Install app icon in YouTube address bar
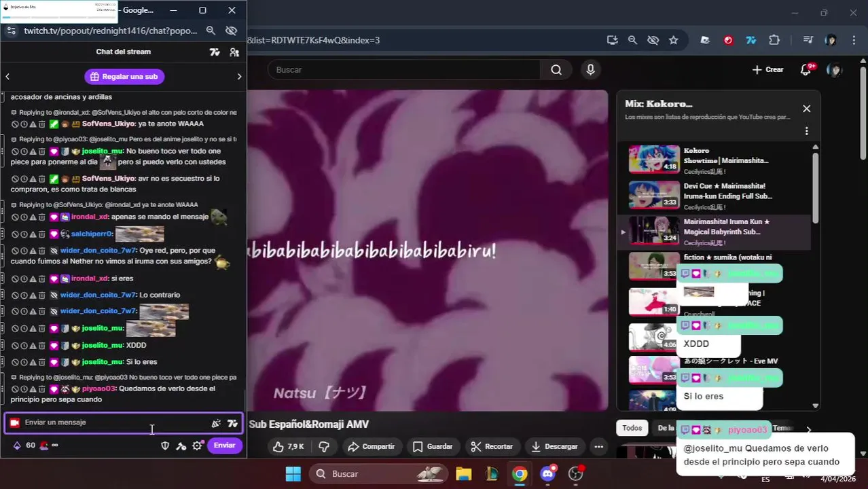This screenshot has width=868, height=489. tap(612, 40)
